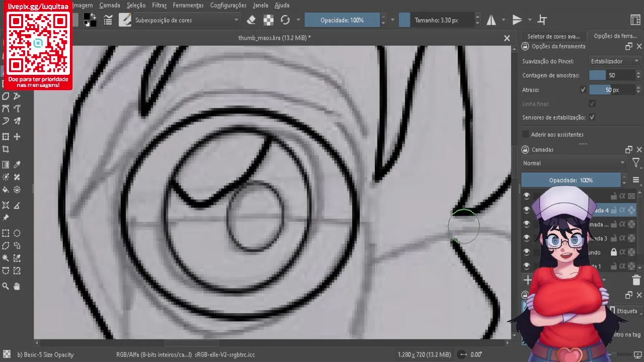The width and height of the screenshot is (644, 362).
Task: Expand the layer filter funnel menu
Action: pos(636,163)
